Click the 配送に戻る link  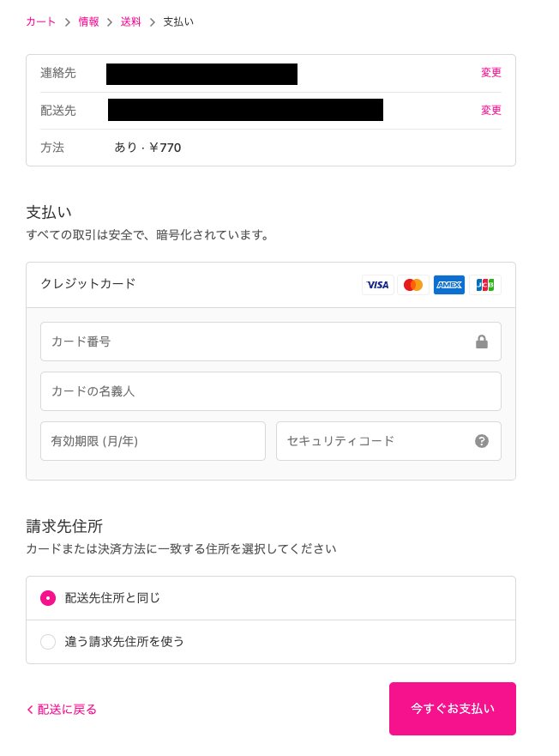[x=67, y=710]
